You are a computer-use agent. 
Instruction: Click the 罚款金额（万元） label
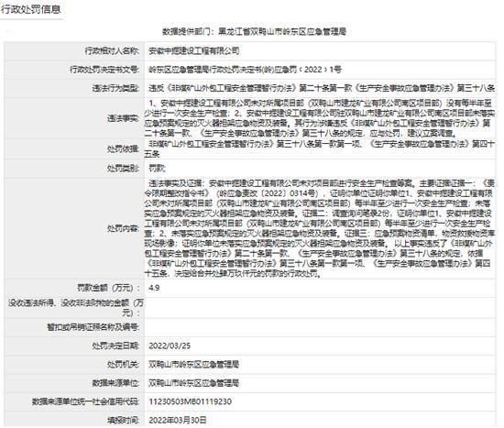coord(109,288)
